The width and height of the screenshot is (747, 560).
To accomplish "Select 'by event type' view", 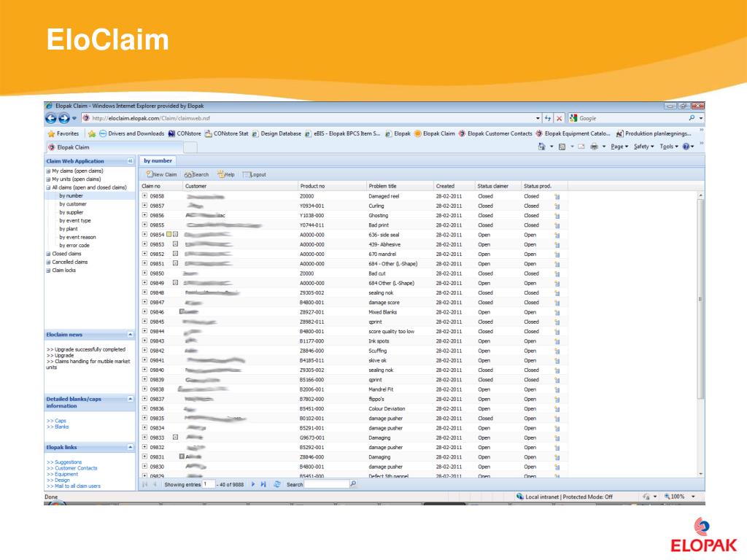I will (75, 220).
